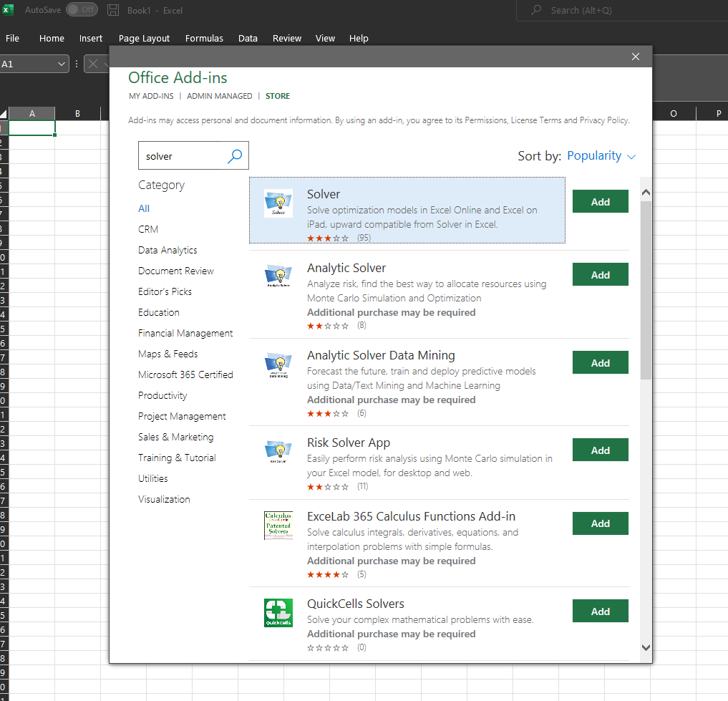Open the Data ribbon tab
Image resolution: width=728 pixels, height=701 pixels.
tap(248, 38)
